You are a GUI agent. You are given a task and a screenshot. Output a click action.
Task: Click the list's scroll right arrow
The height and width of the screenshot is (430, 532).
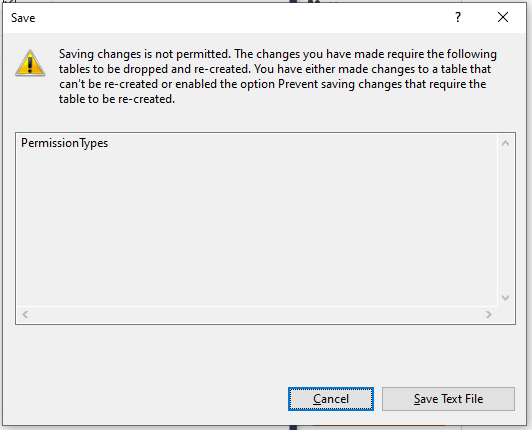pyautogui.click(x=489, y=315)
